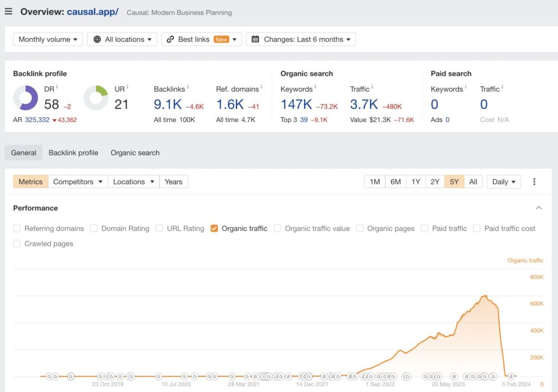The image size is (558, 392).
Task: Click the peak of the organic traffic curve
Action: pyautogui.click(x=484, y=296)
